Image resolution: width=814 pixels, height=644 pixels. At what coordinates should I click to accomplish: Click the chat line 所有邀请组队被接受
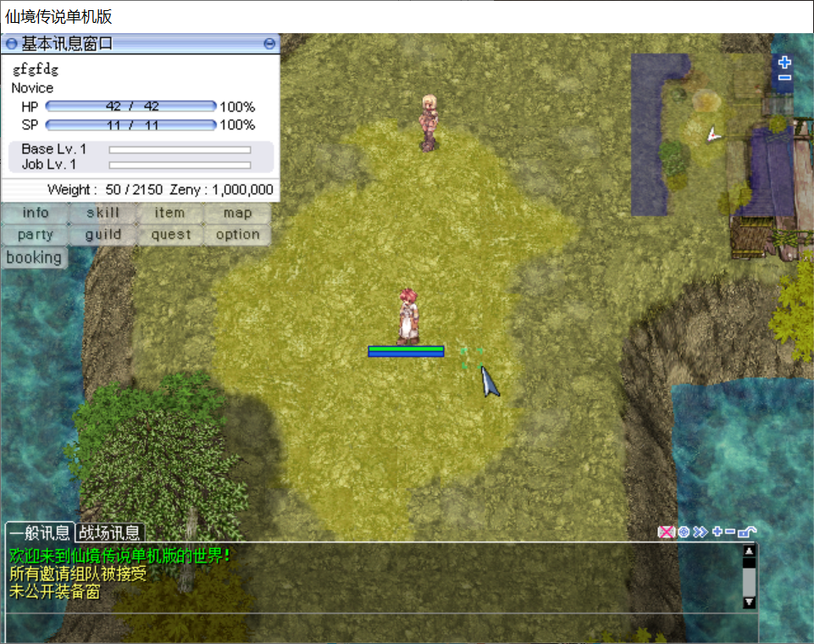pyautogui.click(x=78, y=574)
